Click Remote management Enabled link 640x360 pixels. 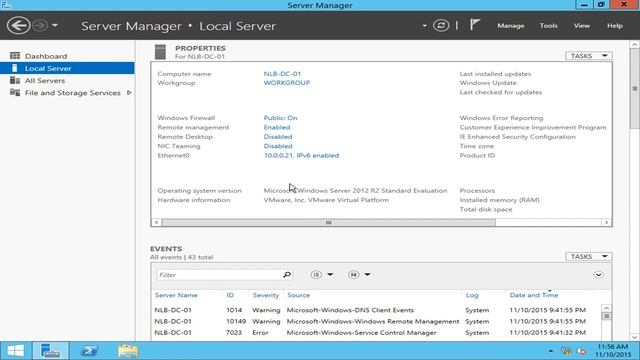[x=277, y=127]
